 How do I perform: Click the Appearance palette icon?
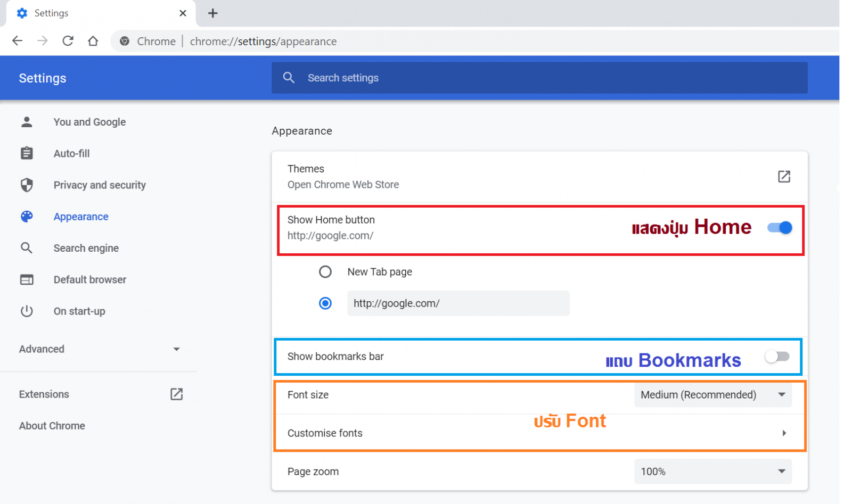(x=27, y=217)
